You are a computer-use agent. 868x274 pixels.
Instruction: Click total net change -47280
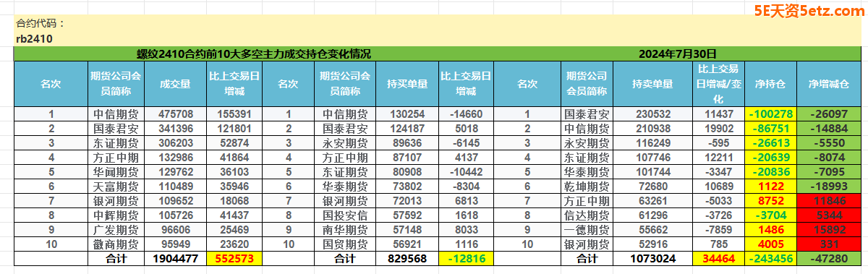(829, 258)
